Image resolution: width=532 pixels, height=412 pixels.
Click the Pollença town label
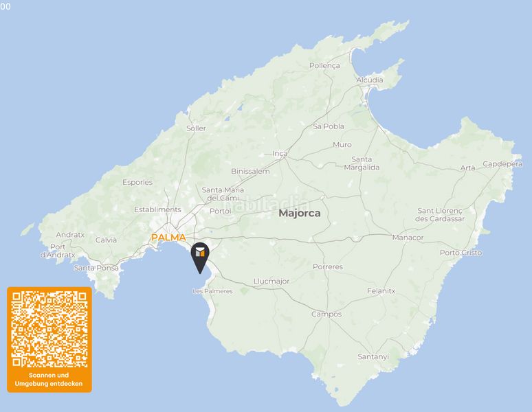[x=324, y=66]
